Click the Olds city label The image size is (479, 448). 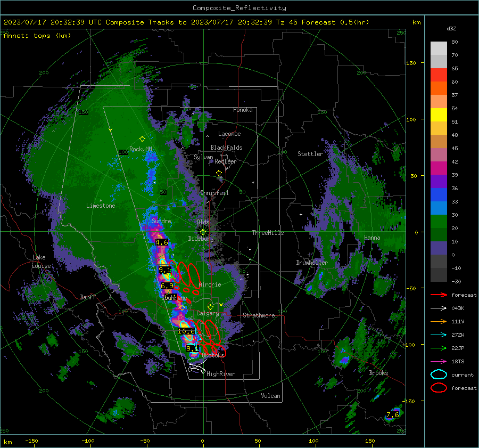[x=203, y=222]
